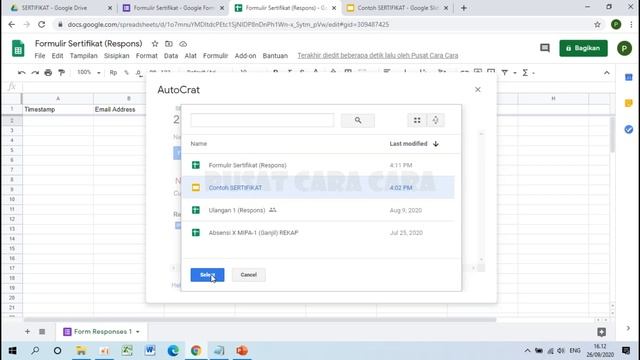
Task: Switch picker to grid view
Action: pyautogui.click(x=417, y=120)
